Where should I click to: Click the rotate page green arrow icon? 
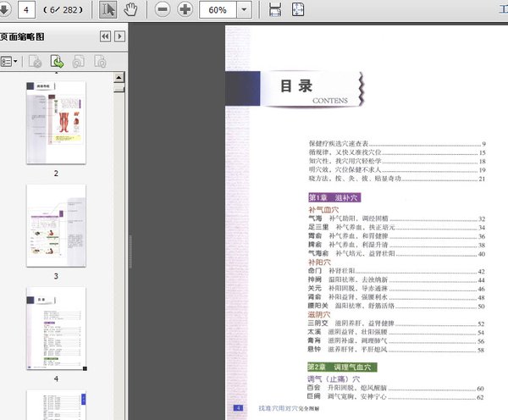[57, 61]
